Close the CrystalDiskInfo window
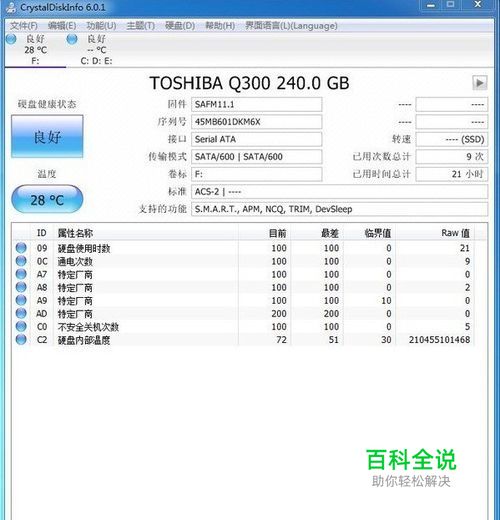This screenshot has height=520, width=500. pos(478,5)
